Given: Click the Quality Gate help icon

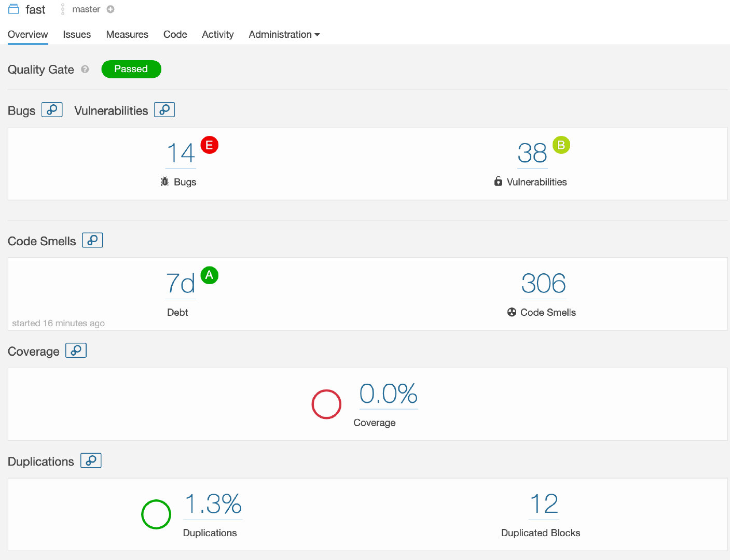Looking at the screenshot, I should point(85,69).
